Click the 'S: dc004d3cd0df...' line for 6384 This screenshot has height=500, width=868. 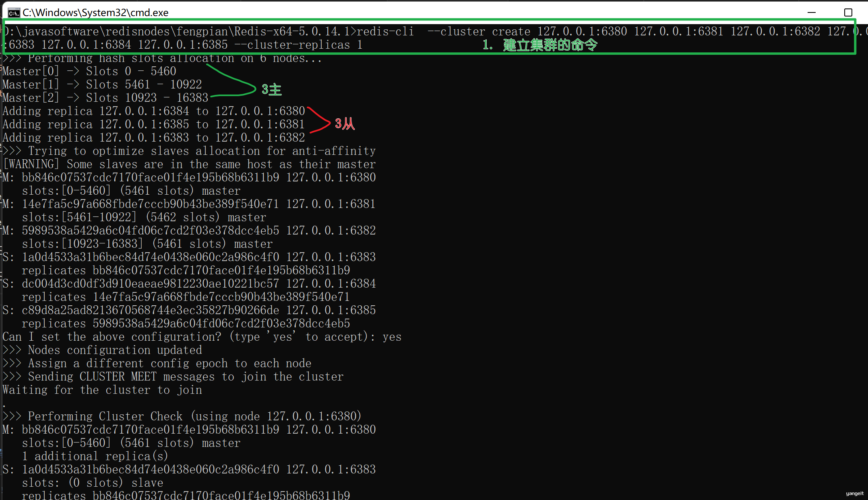(189, 284)
